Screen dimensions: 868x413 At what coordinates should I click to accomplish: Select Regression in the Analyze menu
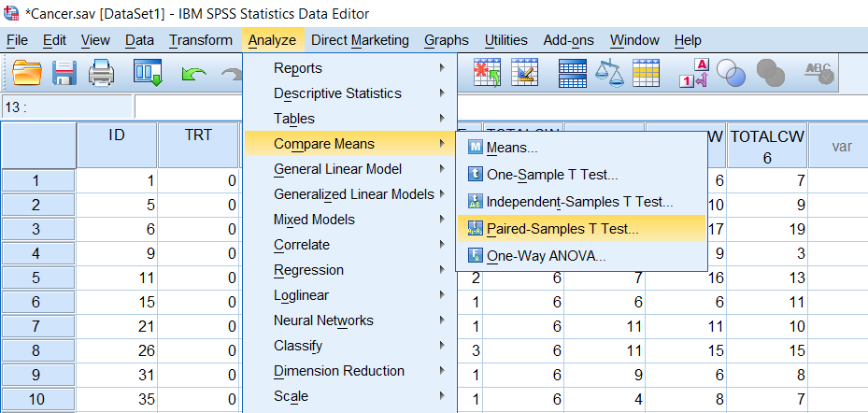(349, 270)
